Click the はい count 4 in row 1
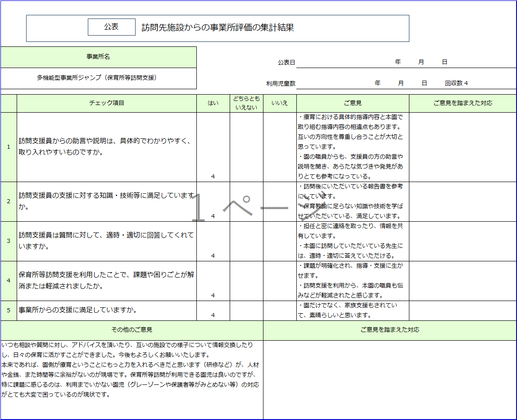The image size is (517, 420). coord(213,177)
